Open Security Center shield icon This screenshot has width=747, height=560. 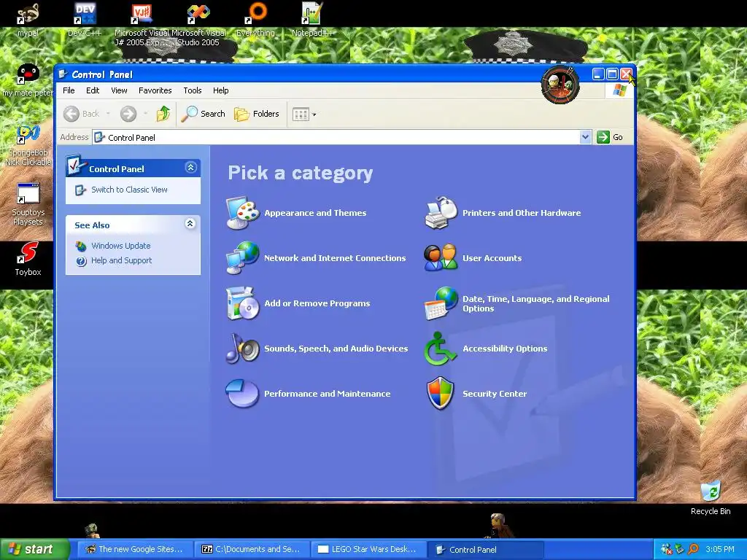coord(441,393)
